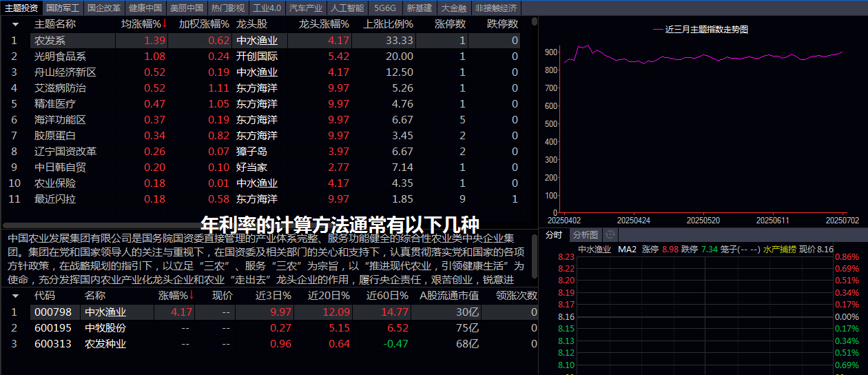
Task: Sort themes by 加权涨幅% column header
Action: coord(205,24)
